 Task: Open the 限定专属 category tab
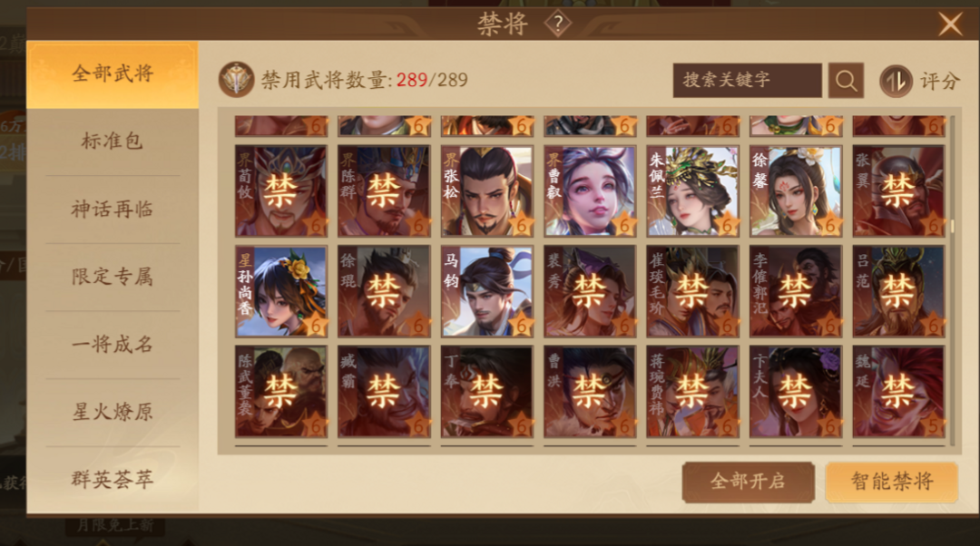click(x=113, y=277)
